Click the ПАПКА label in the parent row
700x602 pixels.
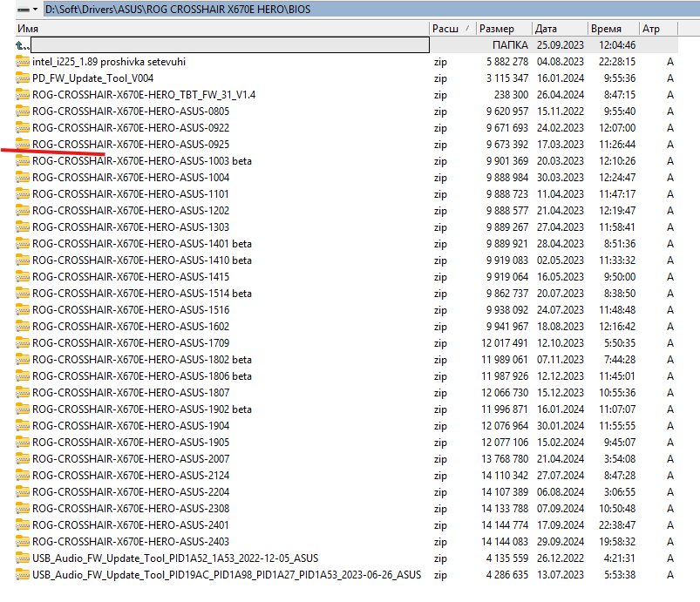click(510, 45)
